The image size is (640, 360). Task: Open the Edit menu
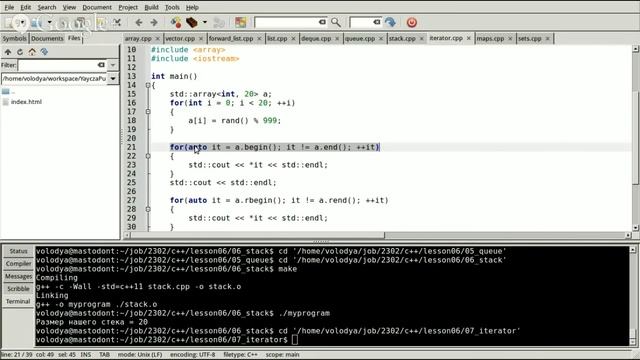(26, 7)
